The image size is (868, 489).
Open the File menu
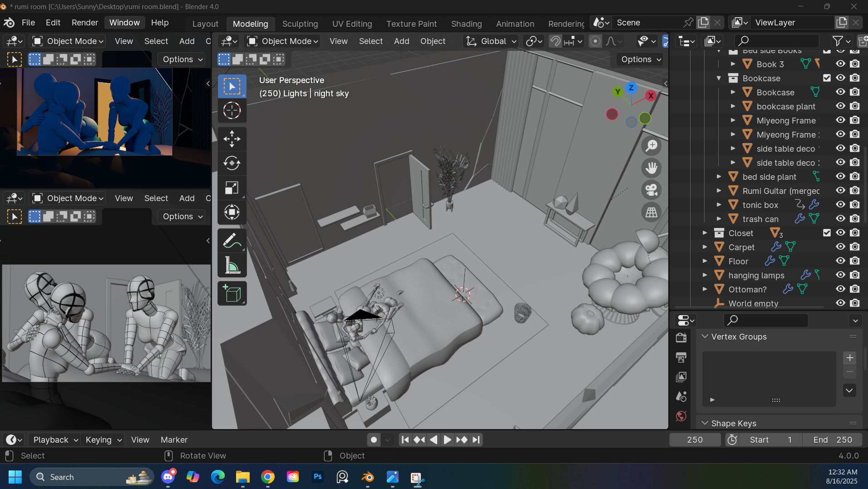tap(28, 23)
